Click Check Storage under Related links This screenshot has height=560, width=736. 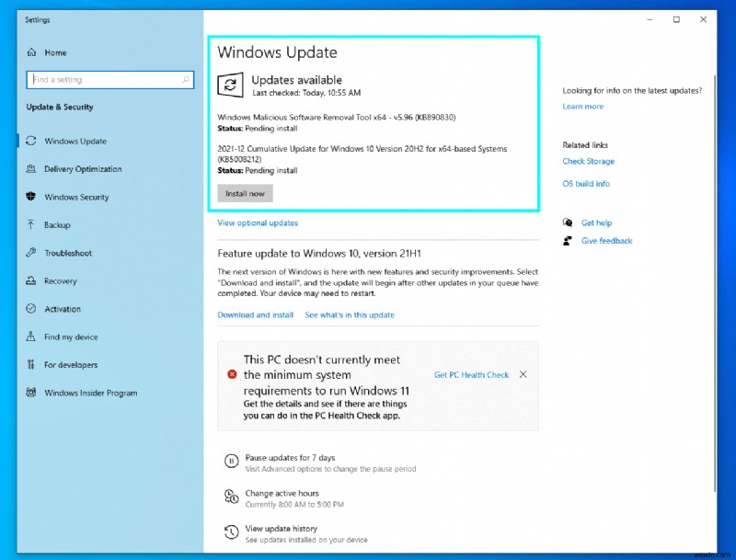tap(589, 161)
